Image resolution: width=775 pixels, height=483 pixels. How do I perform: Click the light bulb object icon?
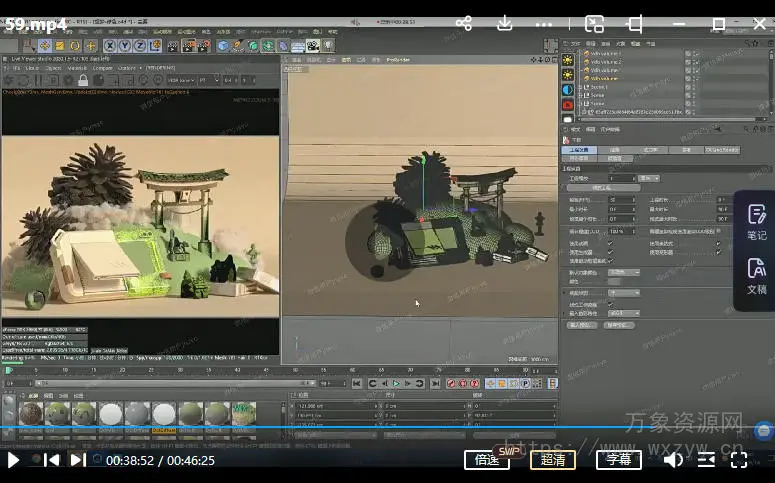(327, 45)
